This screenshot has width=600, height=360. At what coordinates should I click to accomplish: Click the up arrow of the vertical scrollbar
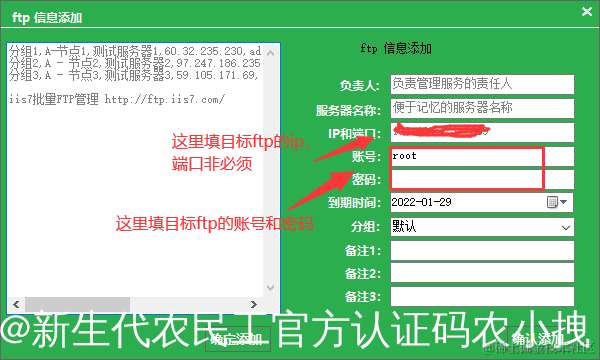click(271, 53)
